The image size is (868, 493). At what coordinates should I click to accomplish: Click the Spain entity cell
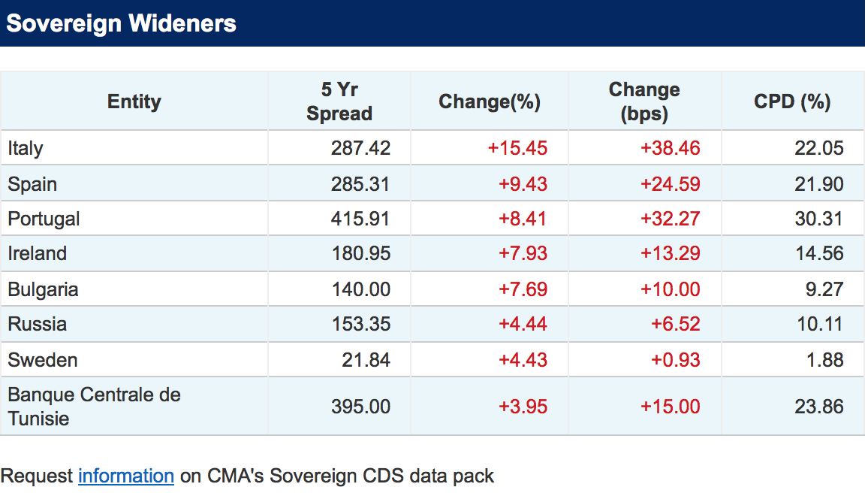click(32, 184)
